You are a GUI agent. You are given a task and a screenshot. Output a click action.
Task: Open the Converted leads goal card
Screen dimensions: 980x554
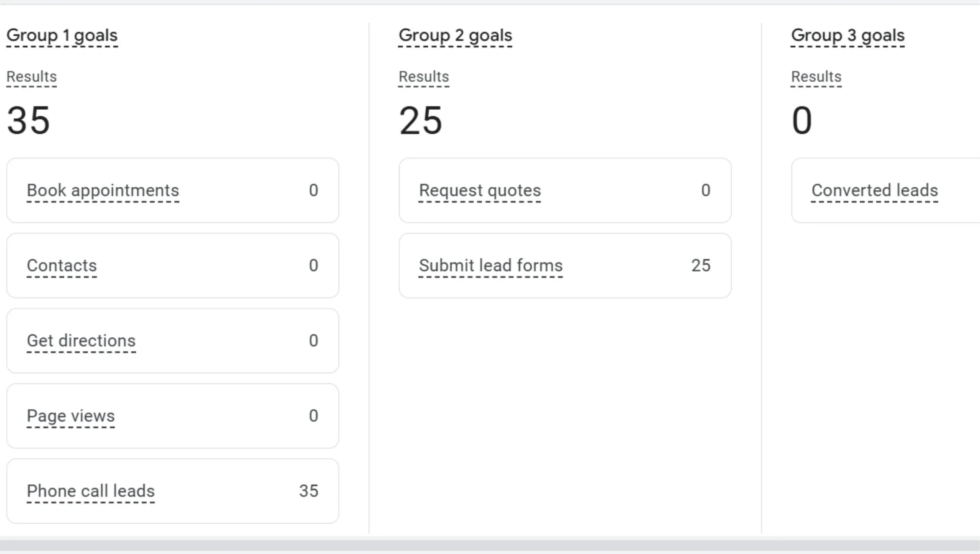(885, 190)
